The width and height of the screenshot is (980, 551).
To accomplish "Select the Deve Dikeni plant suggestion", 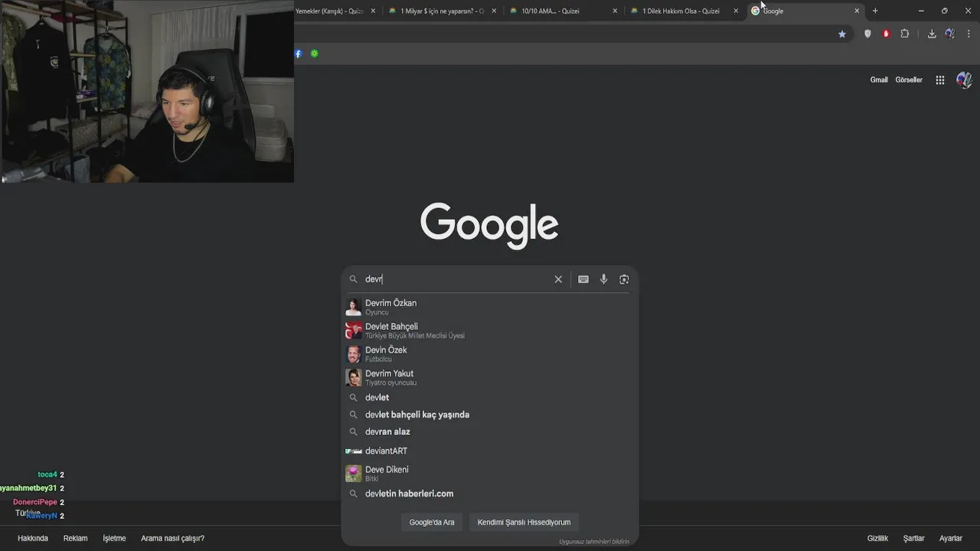I will 490,473.
